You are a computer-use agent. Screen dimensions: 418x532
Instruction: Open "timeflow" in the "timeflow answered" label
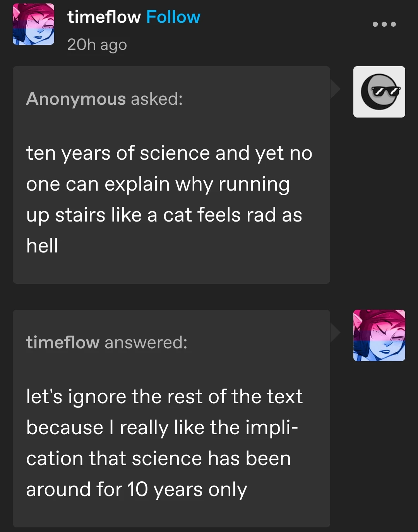pos(63,343)
